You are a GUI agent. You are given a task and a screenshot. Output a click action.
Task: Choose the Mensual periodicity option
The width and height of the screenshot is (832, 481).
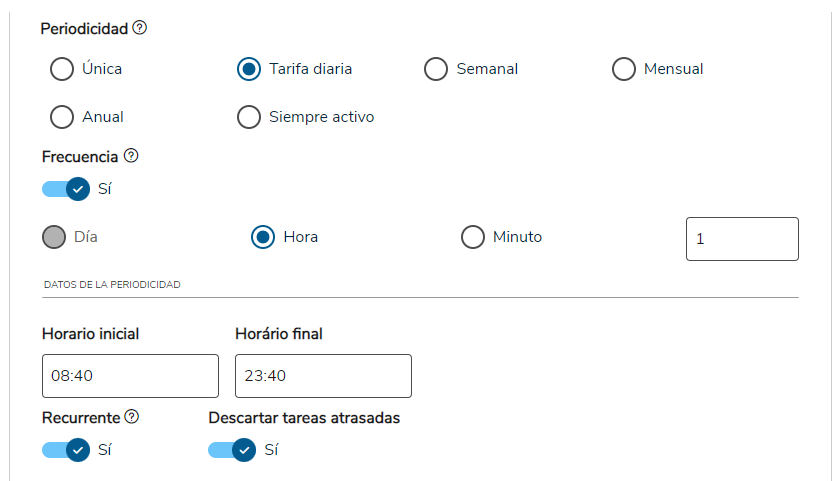(x=624, y=69)
